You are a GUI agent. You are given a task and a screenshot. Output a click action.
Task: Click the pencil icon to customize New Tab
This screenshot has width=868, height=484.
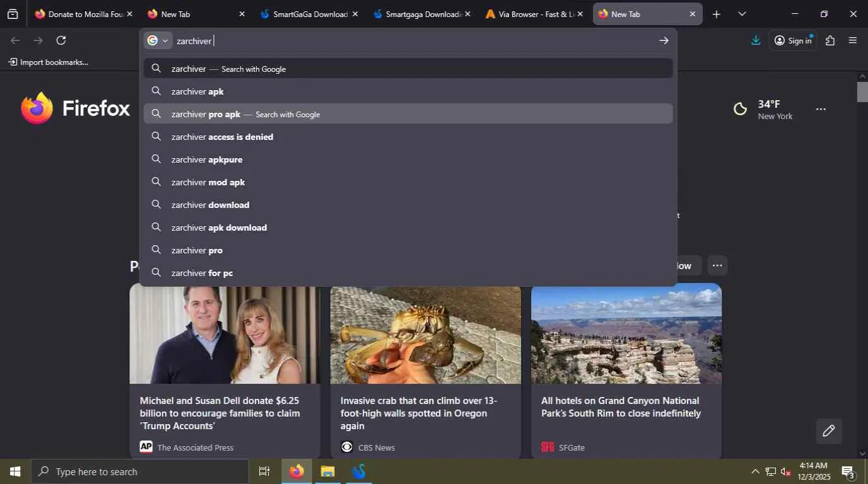point(829,431)
